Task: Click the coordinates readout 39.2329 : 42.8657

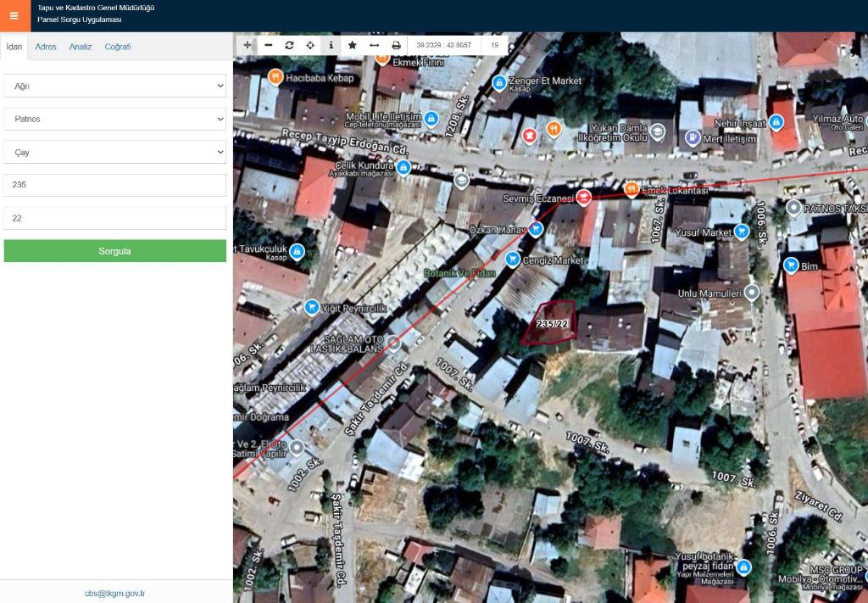Action: point(443,46)
